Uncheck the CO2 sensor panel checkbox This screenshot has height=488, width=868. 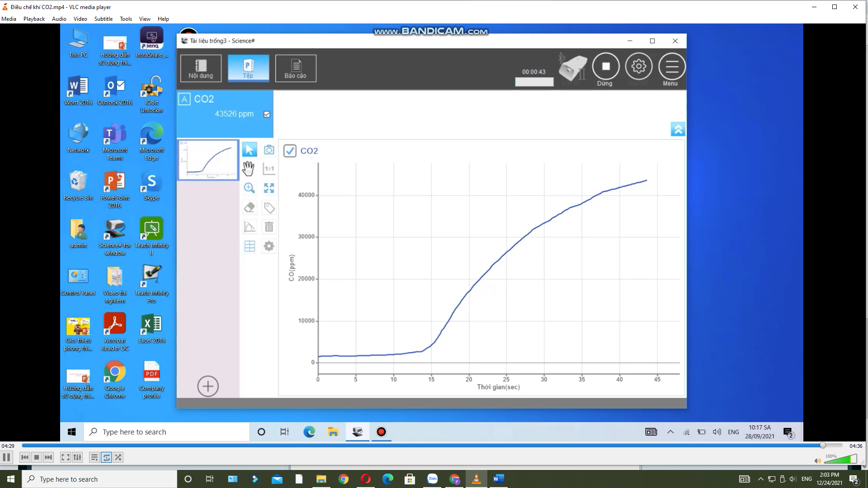267,114
